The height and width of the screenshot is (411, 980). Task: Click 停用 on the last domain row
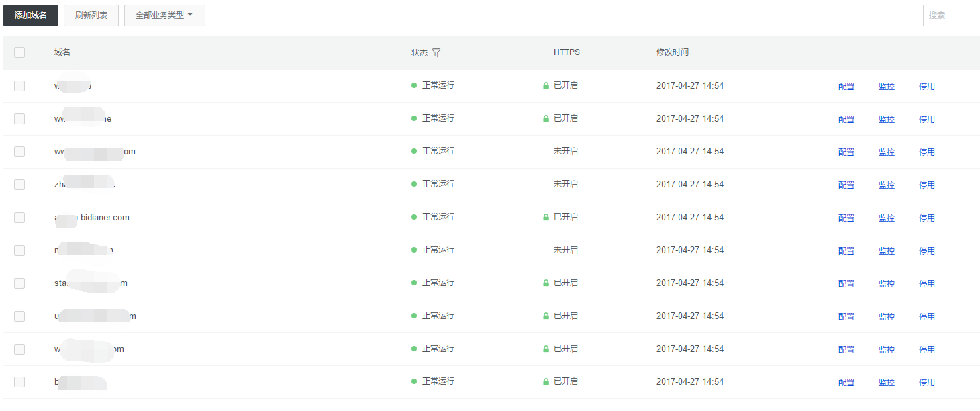click(x=927, y=383)
